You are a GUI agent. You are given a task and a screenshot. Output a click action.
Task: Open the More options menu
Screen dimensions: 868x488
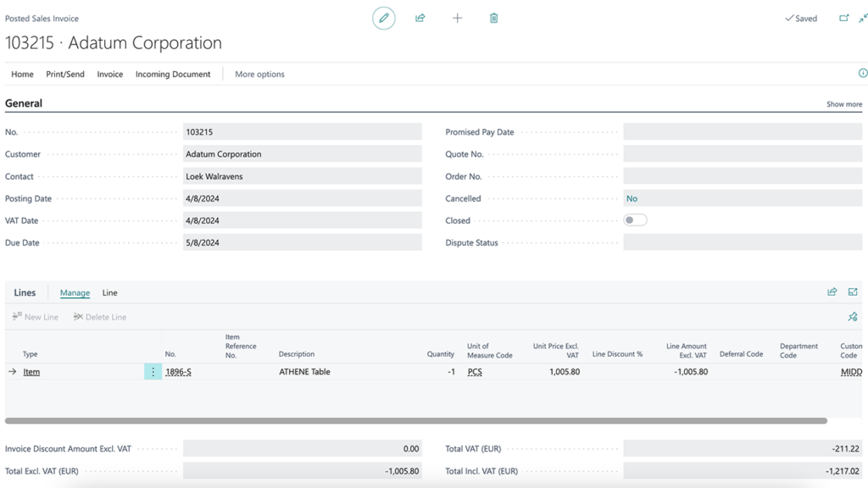(x=259, y=74)
